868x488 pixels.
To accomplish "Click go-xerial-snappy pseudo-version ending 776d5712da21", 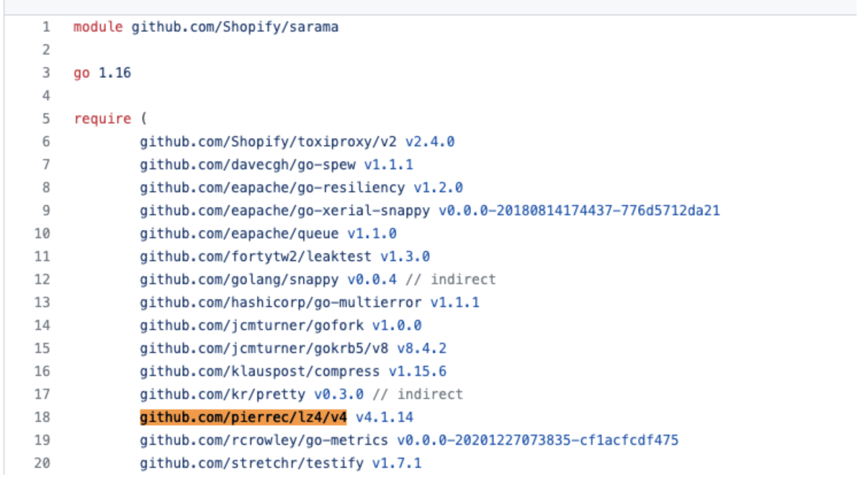I will click(x=579, y=211).
